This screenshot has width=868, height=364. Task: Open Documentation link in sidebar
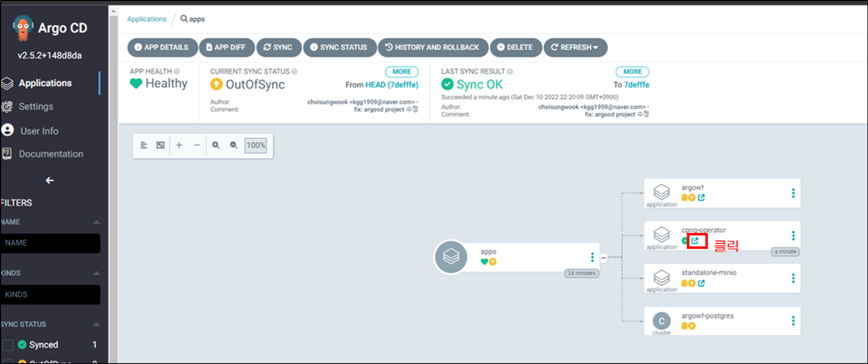click(51, 154)
